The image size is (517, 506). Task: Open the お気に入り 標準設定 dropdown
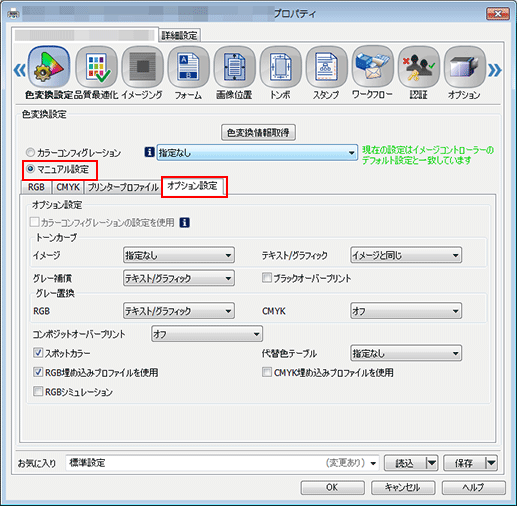pos(222,463)
